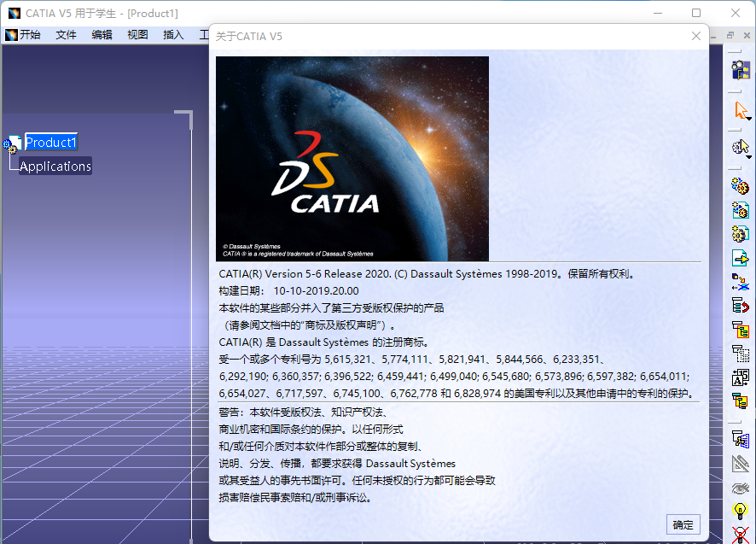Click the 'CATIA(R) Version 5-6 Release 2020' line
This screenshot has width=756, height=544.
[427, 274]
